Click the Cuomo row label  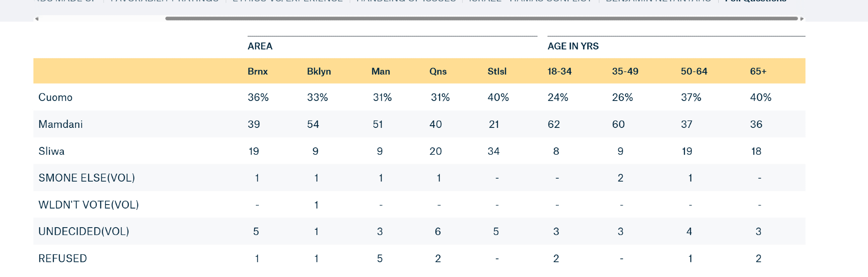click(x=56, y=98)
